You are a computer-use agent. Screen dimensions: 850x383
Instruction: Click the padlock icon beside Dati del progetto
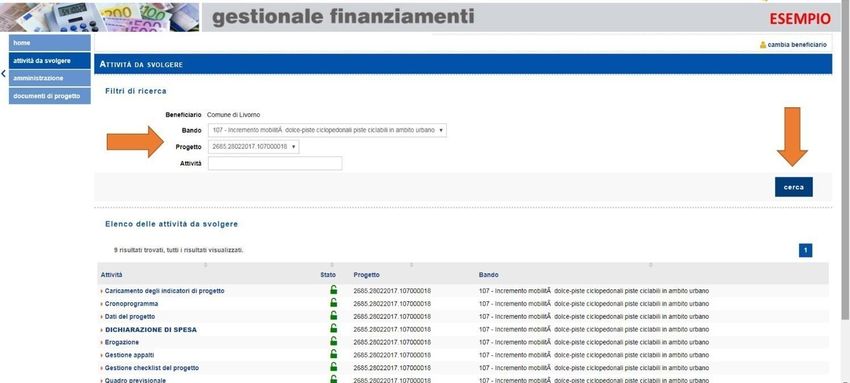tap(333, 315)
